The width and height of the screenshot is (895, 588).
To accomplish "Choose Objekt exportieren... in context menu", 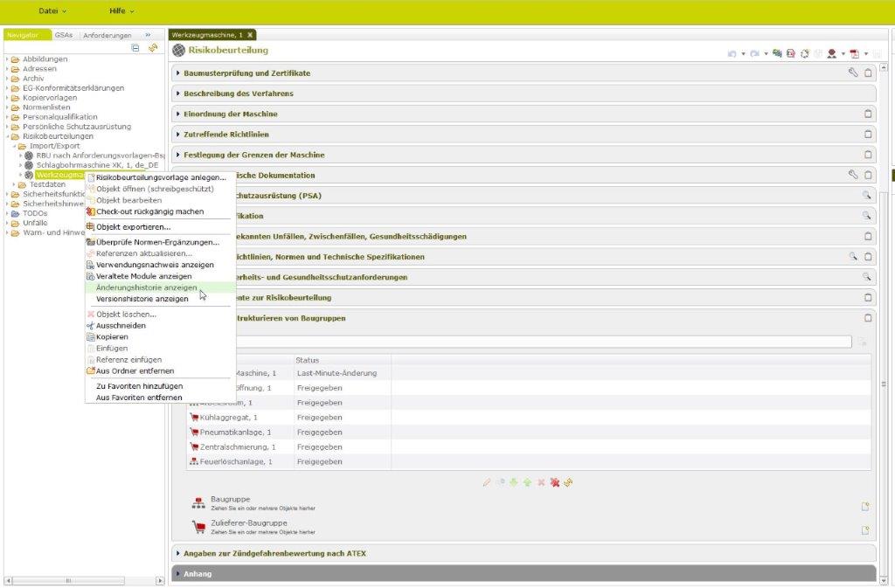I will click(133, 227).
